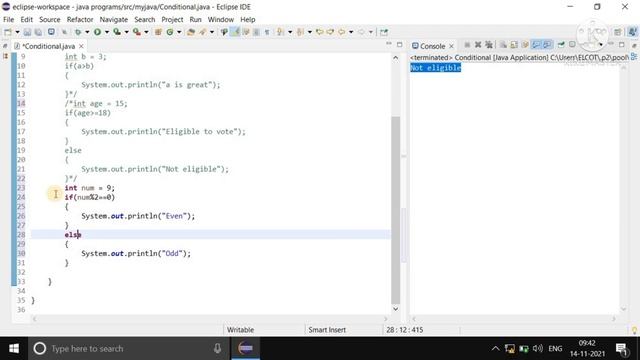
Task: Open the volume tray icon
Action: click(x=538, y=348)
